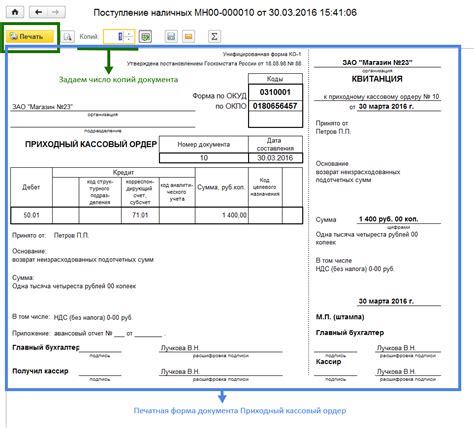Click the 'Коды' header cell
Viewport: 474px width, 428px height.
click(x=275, y=79)
